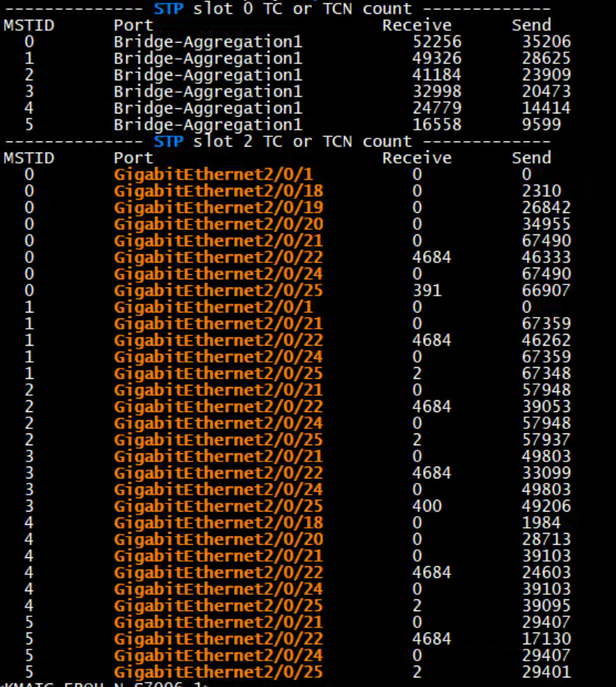Click Receive value 16558
Viewport: 616px width, 687px height.
(x=437, y=125)
